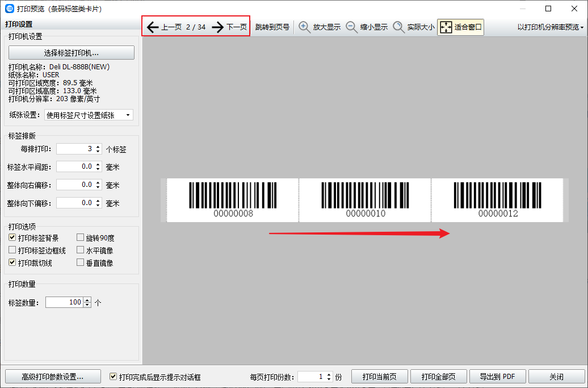Click the page indicator 2 / 34
Screen dimensions: 588x388
pyautogui.click(x=196, y=27)
